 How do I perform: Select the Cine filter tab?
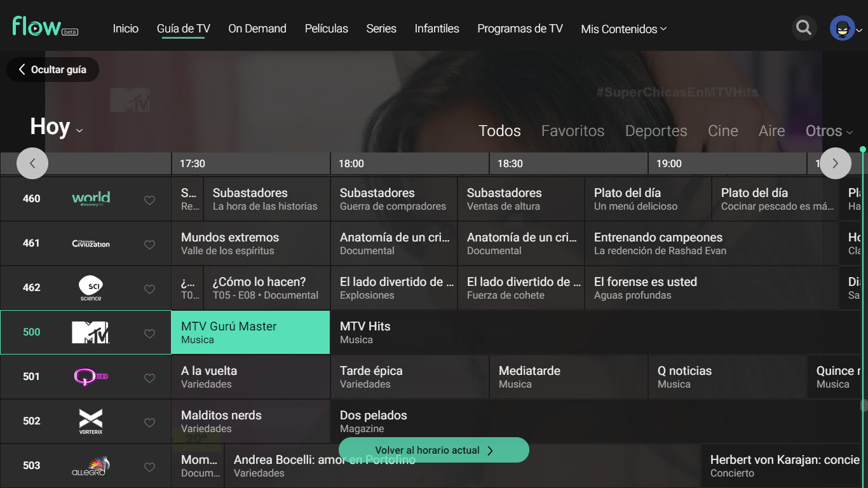point(723,131)
